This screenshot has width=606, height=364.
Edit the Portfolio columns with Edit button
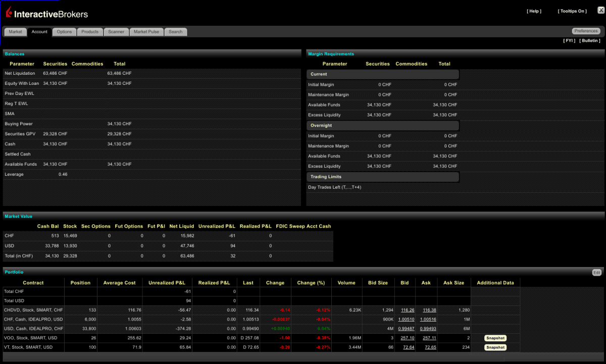point(596,272)
